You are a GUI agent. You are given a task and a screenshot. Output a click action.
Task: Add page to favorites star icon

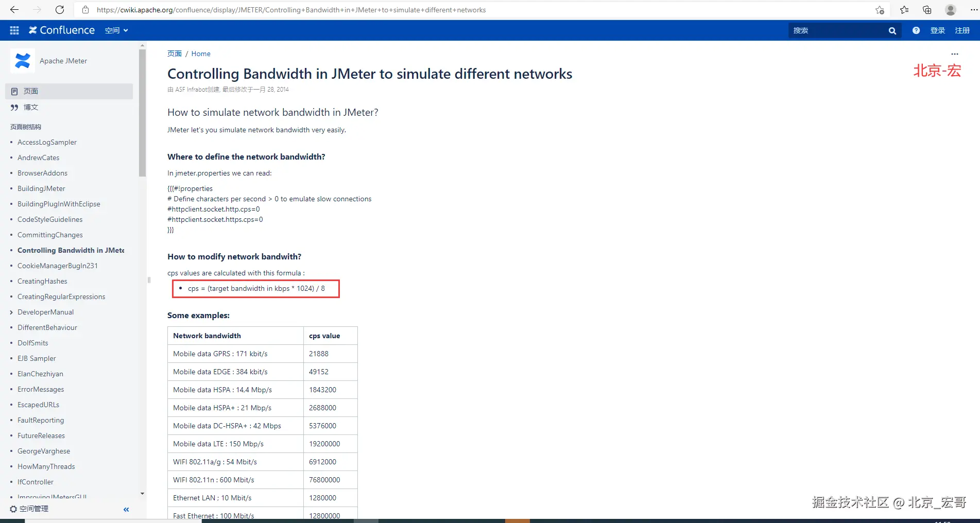880,10
